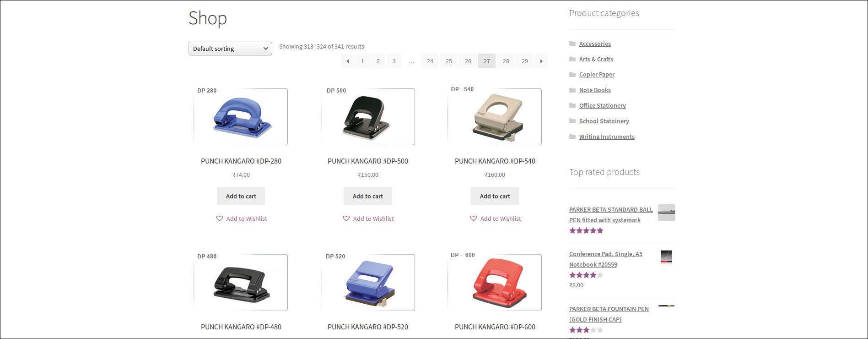This screenshot has width=868, height=339.
Task: Open Conference Pad, Single, A5 Notebook link
Action: tap(606, 259)
